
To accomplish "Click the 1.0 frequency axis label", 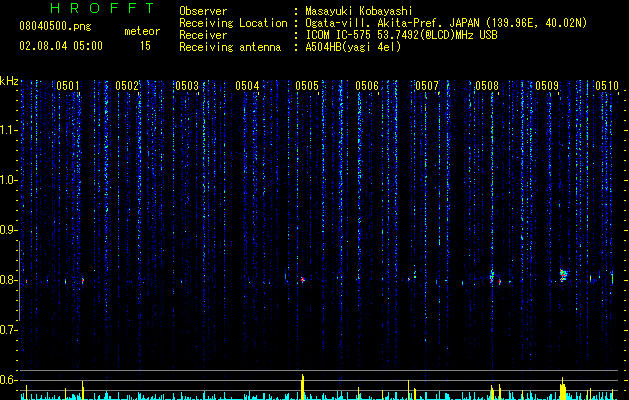I will tap(8, 180).
